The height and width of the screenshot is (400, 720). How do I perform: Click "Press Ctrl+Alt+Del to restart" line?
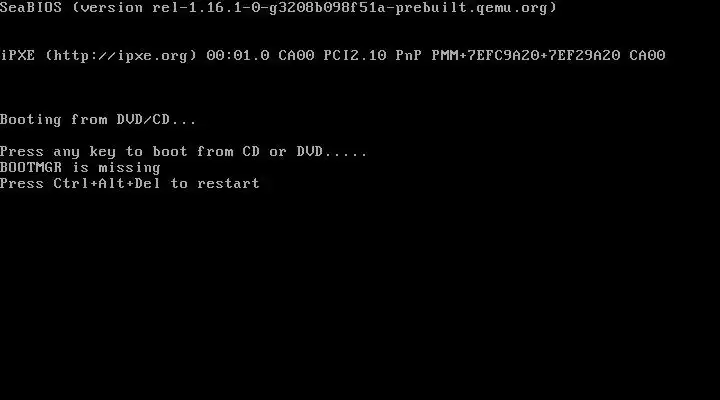(130, 184)
